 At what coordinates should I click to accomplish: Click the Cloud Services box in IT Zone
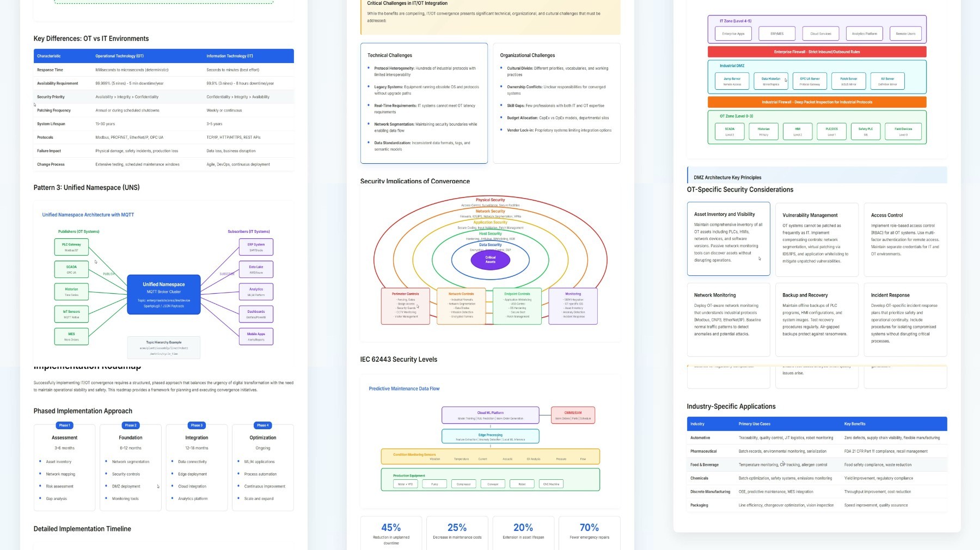(821, 34)
